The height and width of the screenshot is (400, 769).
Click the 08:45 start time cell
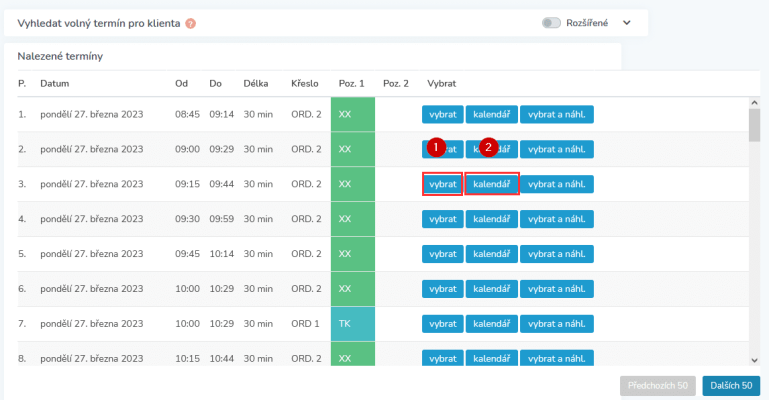click(187, 114)
